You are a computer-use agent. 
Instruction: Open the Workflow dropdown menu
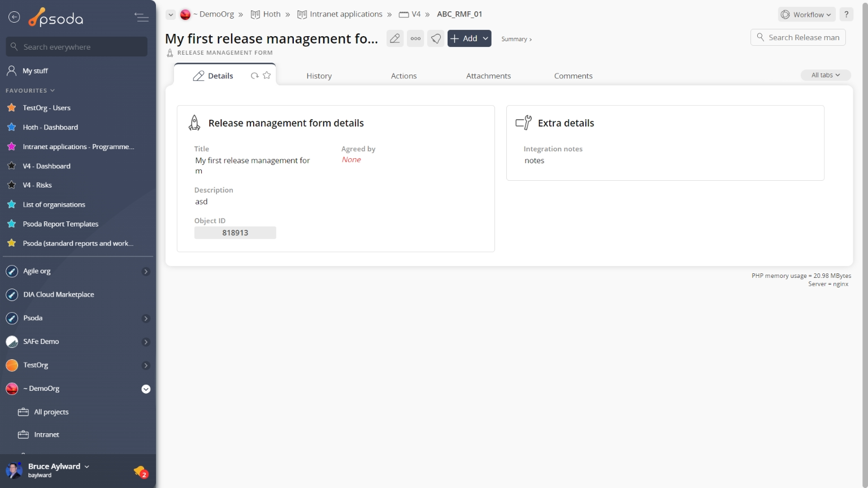806,15
